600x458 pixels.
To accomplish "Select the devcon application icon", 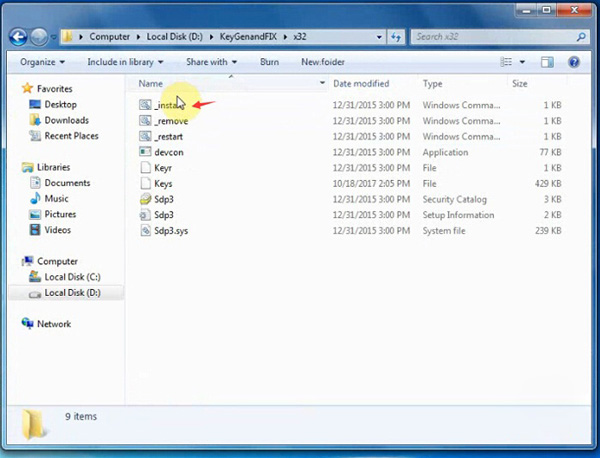I will [145, 152].
